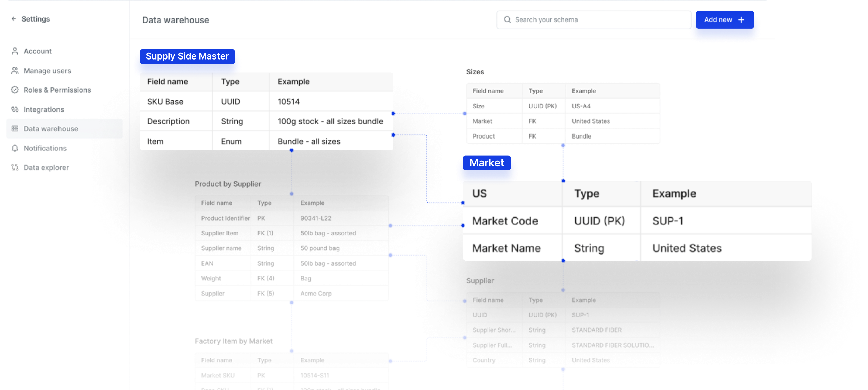Click the magnifier icon in schema search
Screen dimensions: 868x390
pos(507,19)
